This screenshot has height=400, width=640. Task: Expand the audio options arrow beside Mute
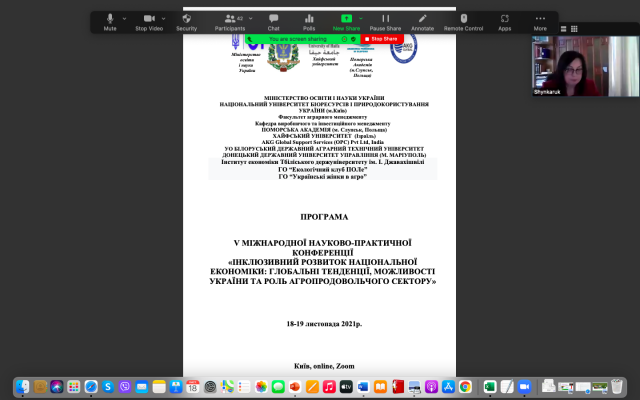coord(124,18)
